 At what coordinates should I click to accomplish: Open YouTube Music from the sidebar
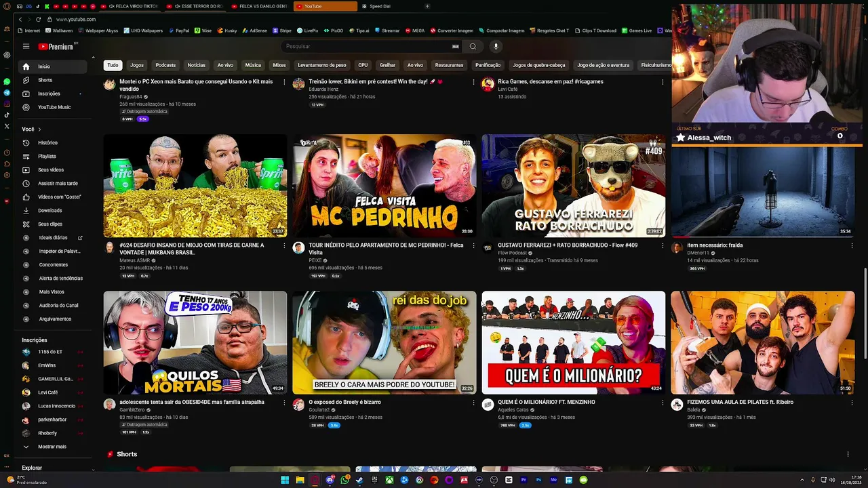point(54,107)
